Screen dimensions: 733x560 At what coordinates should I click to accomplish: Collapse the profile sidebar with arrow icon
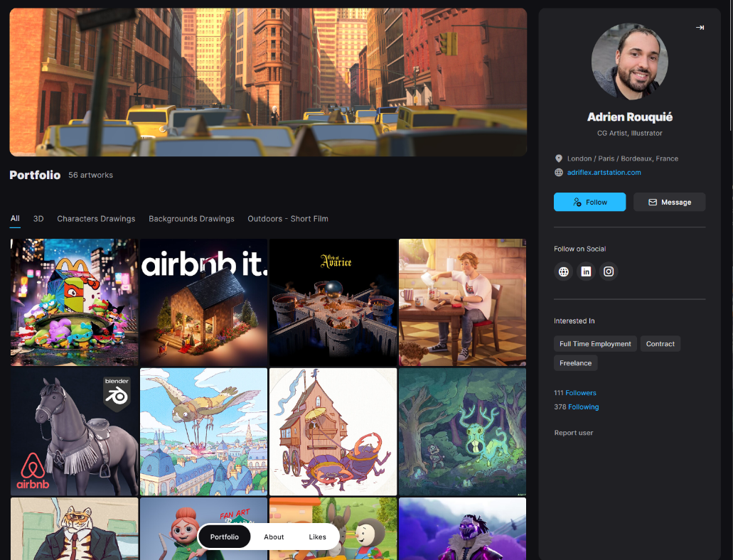pyautogui.click(x=700, y=28)
